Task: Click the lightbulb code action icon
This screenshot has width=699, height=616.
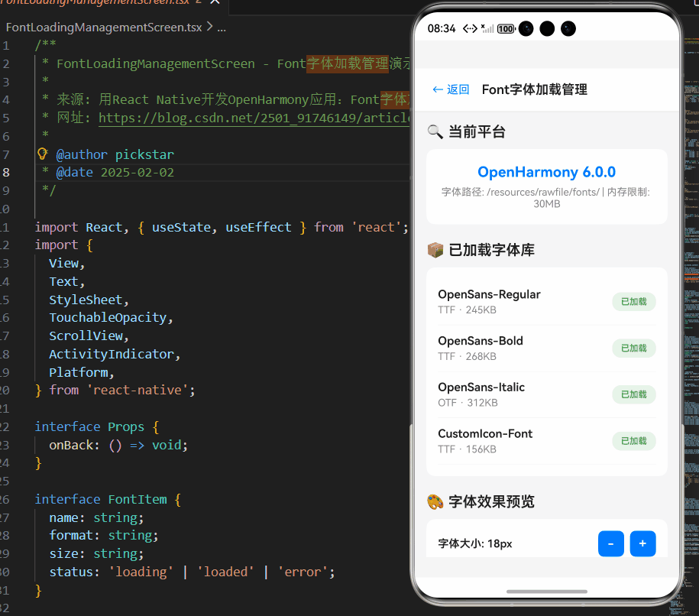Action: pyautogui.click(x=42, y=154)
